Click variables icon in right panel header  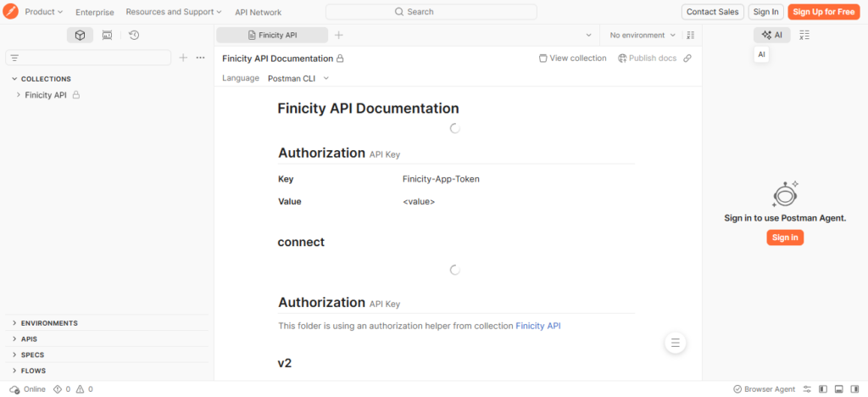[x=804, y=35]
